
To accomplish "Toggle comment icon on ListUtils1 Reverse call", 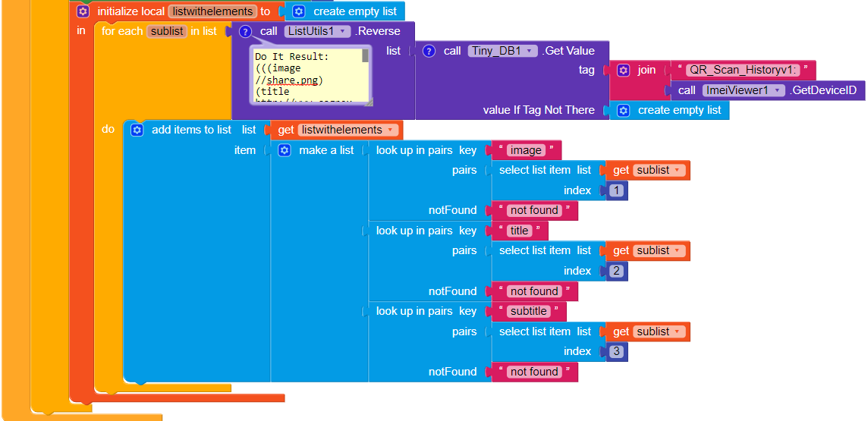I will [245, 31].
